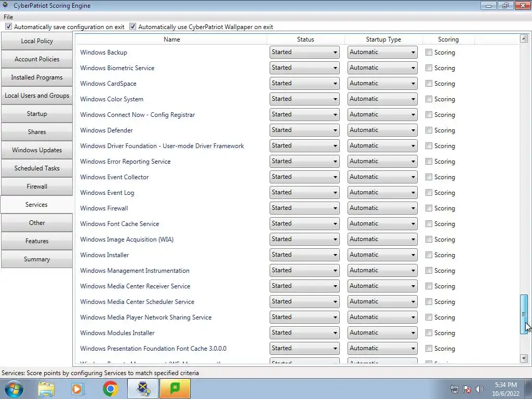Switch to the Startup tab
This screenshot has width=532, height=399.
pyautogui.click(x=37, y=114)
